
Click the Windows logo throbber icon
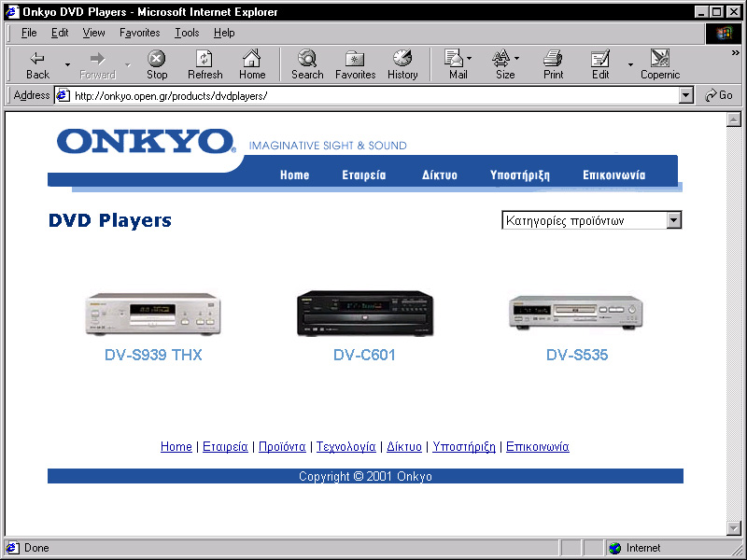[723, 33]
